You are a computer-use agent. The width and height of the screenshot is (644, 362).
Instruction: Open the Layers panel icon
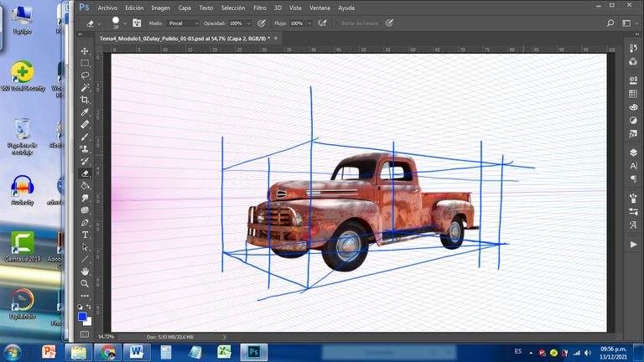pos(633,153)
